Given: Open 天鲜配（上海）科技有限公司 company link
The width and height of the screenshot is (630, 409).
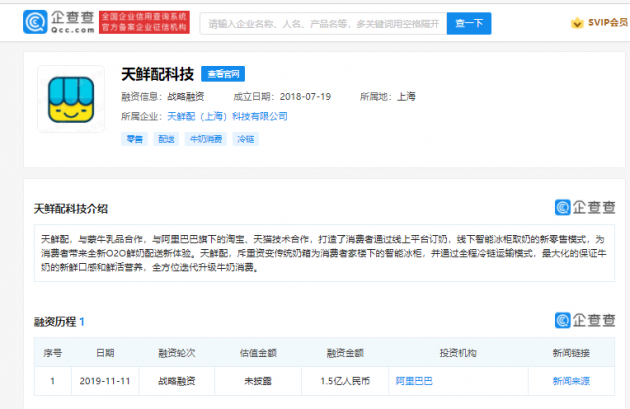Looking at the screenshot, I should coord(227,117).
